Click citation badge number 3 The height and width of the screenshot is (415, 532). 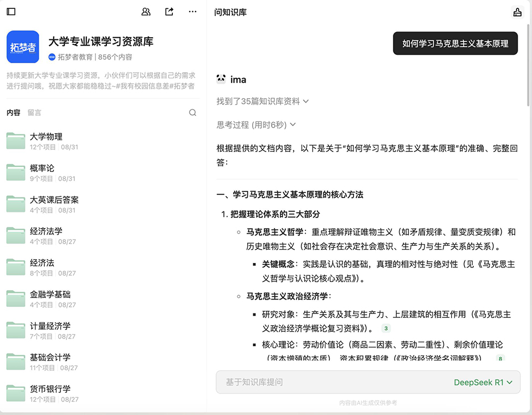(x=386, y=328)
